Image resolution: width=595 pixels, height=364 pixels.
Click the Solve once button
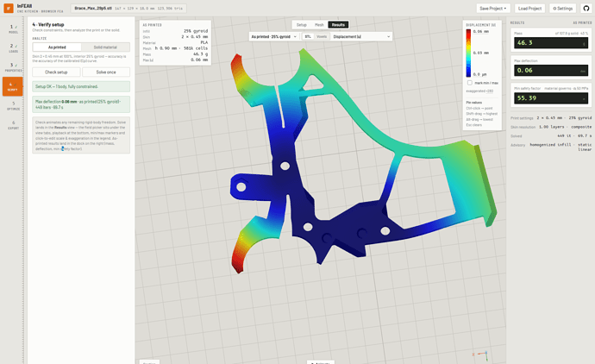click(106, 72)
